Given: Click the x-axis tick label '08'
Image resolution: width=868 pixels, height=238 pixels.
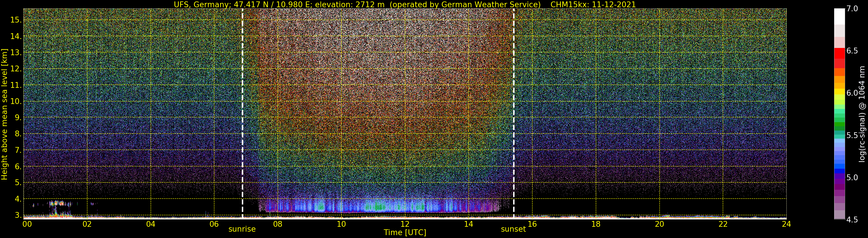Looking at the screenshot, I should point(278,224).
